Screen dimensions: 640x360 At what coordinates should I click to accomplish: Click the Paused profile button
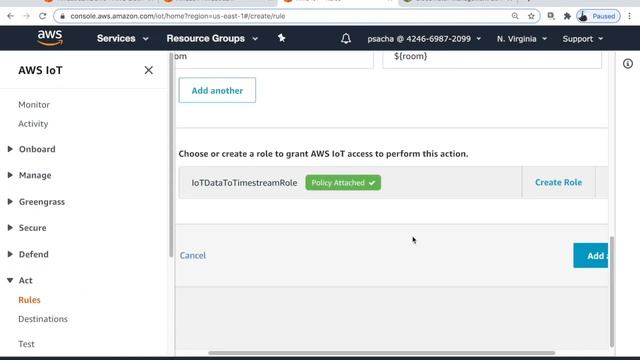[x=598, y=16]
